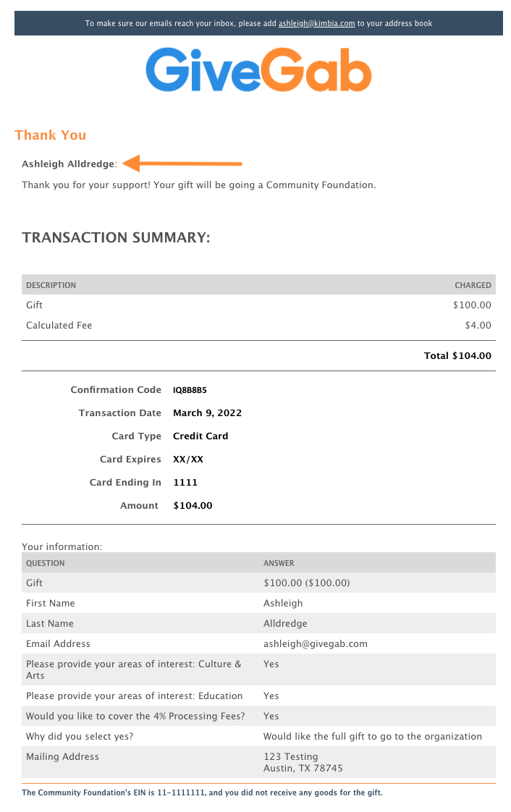Click the orange arrow pointing to the name
This screenshot has height=812, width=511.
tap(183, 163)
